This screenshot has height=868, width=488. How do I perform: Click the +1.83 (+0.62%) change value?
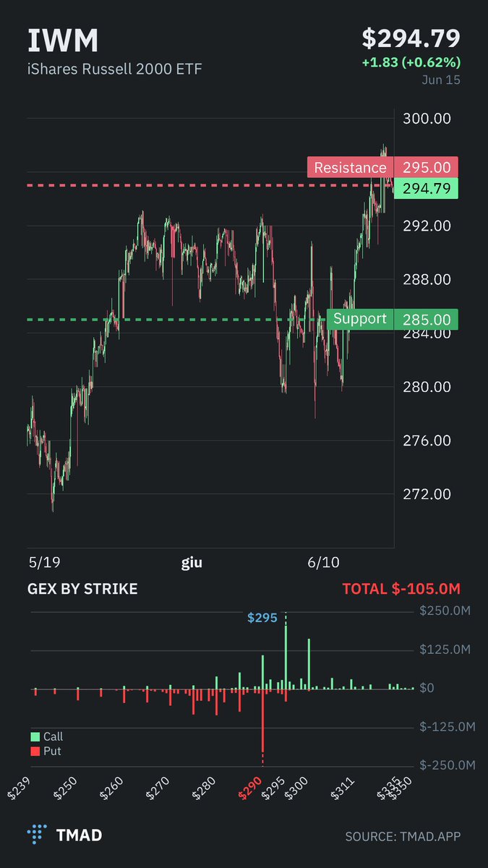(x=411, y=62)
